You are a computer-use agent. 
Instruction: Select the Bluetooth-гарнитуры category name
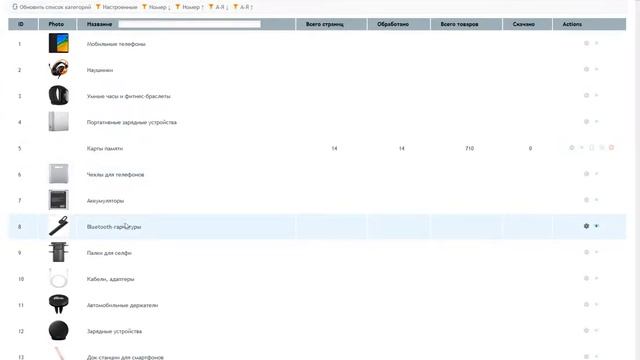[x=113, y=227]
